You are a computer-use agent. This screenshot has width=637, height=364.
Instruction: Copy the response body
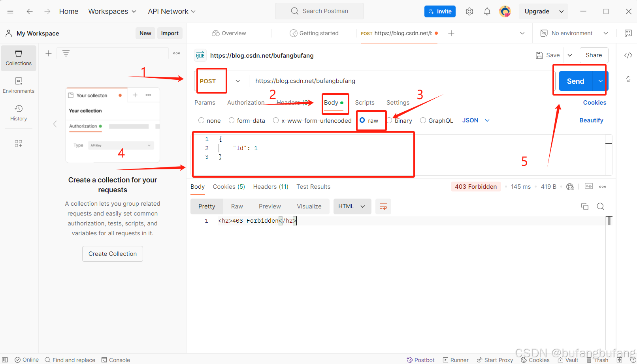coord(585,206)
